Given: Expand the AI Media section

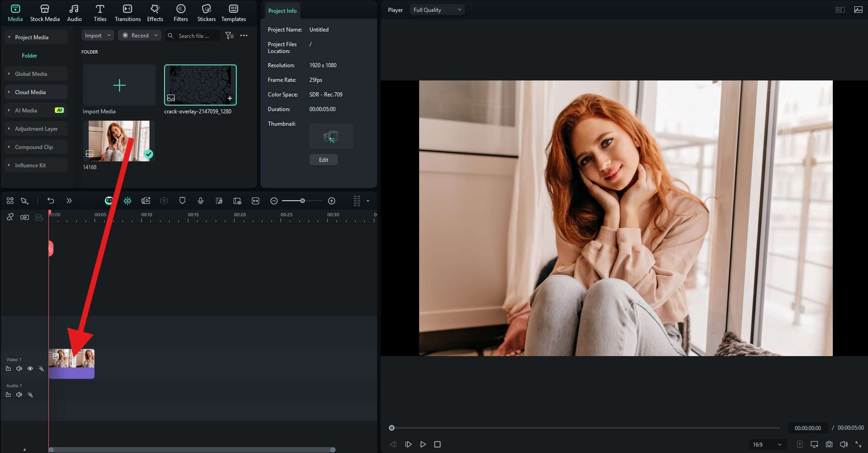Looking at the screenshot, I should (x=36, y=110).
